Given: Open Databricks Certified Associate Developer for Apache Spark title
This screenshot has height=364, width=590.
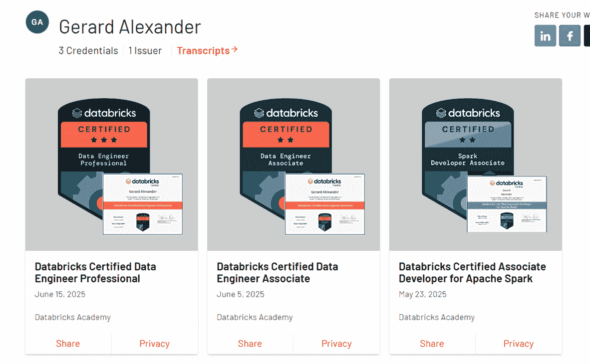Looking at the screenshot, I should click(472, 273).
